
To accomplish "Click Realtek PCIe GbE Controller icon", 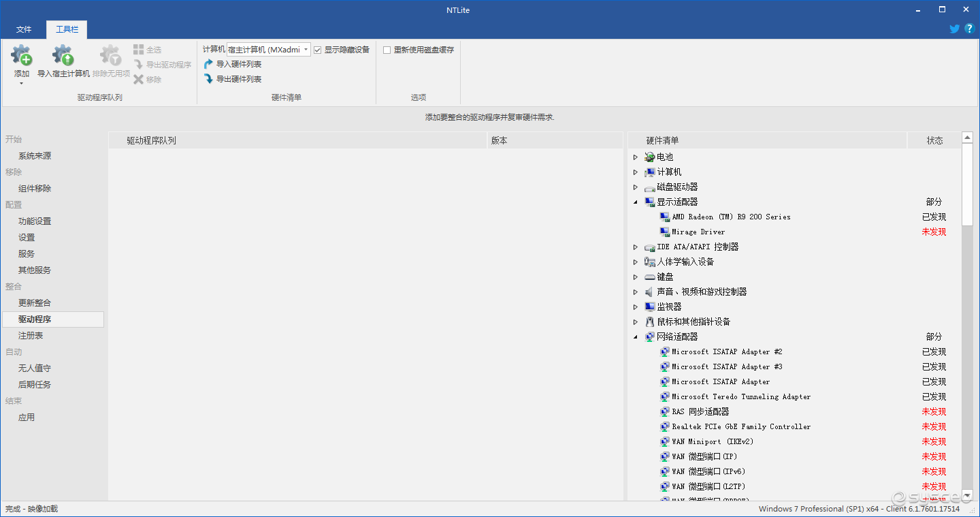I will click(x=665, y=427).
